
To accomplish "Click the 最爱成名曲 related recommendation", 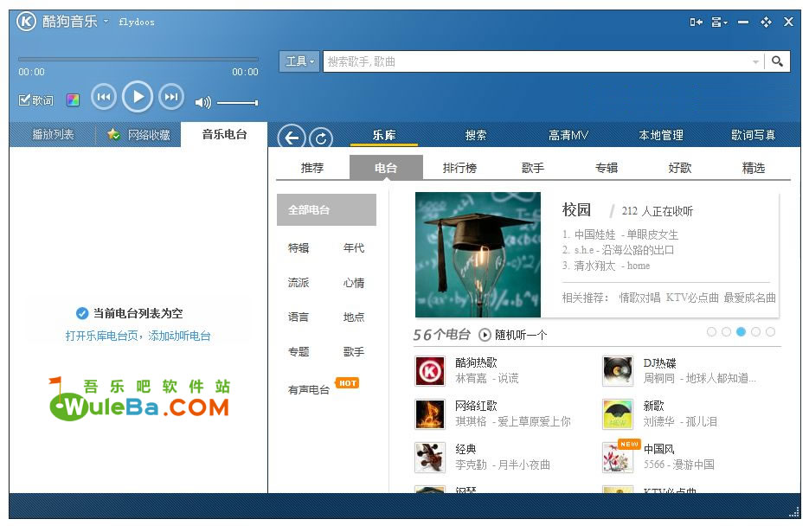I will click(x=749, y=298).
